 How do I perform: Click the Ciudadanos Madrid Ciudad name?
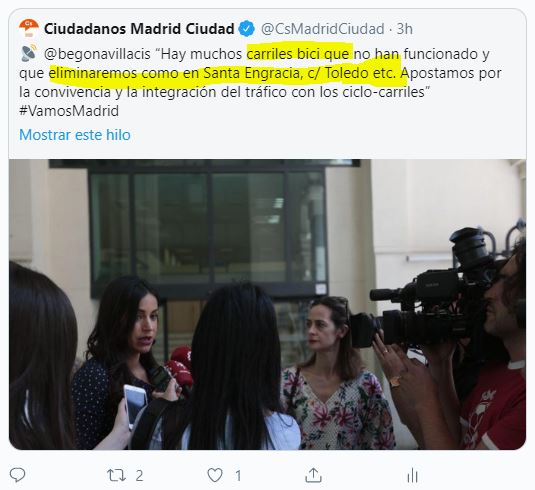pyautogui.click(x=139, y=29)
